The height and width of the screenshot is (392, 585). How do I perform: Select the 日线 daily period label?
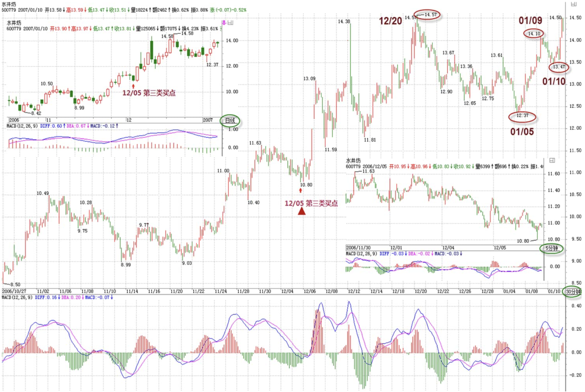click(230, 121)
